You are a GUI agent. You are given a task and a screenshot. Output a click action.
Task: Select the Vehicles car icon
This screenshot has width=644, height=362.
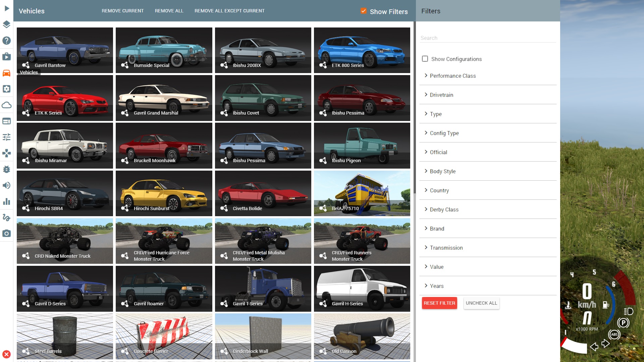point(7,73)
